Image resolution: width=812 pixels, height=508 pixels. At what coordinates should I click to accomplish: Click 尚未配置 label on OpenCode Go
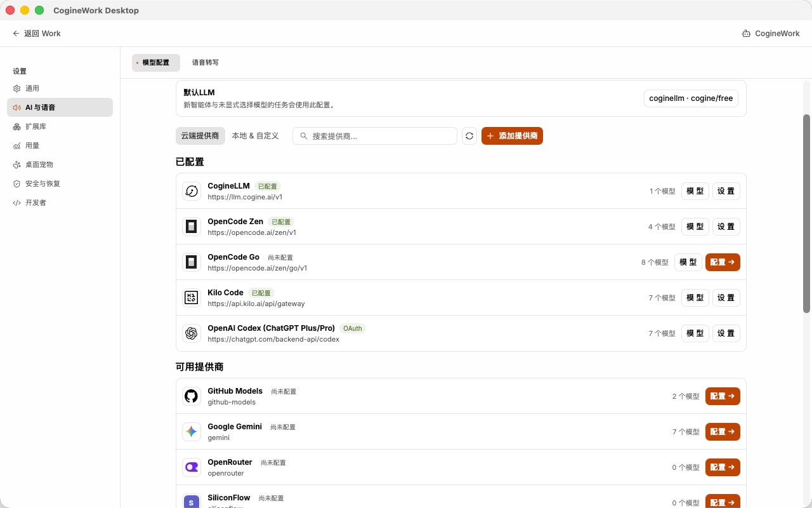click(280, 258)
